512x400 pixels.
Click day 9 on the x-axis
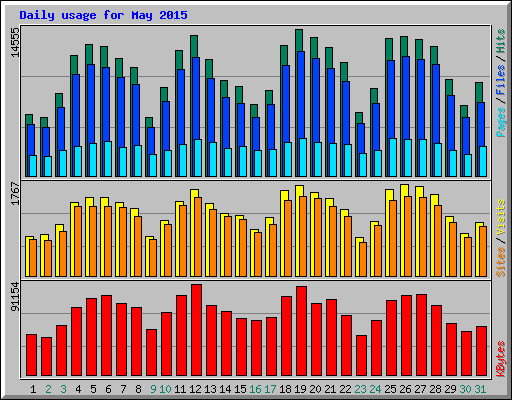153,389
